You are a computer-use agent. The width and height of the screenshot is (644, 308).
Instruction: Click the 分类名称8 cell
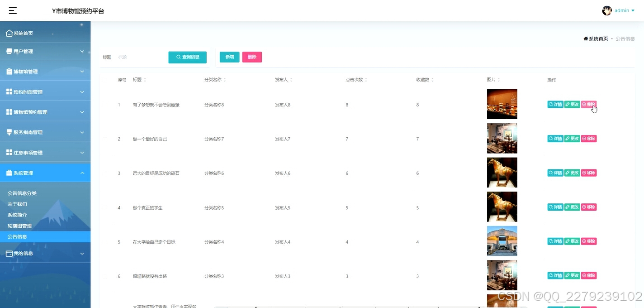coord(214,105)
